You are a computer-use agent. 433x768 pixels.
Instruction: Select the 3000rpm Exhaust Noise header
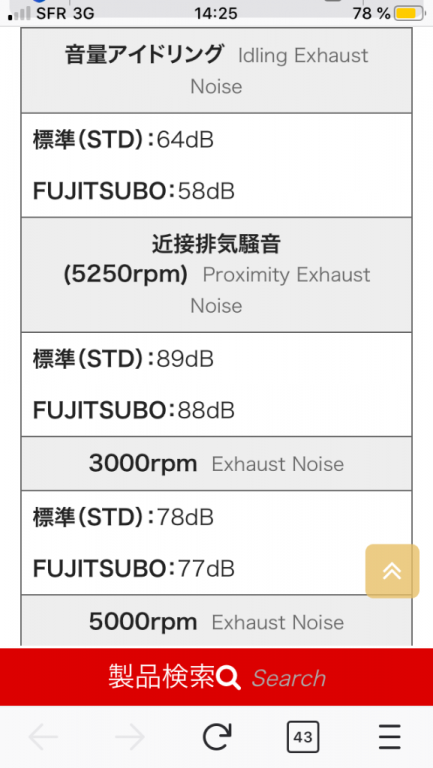[x=216, y=463]
